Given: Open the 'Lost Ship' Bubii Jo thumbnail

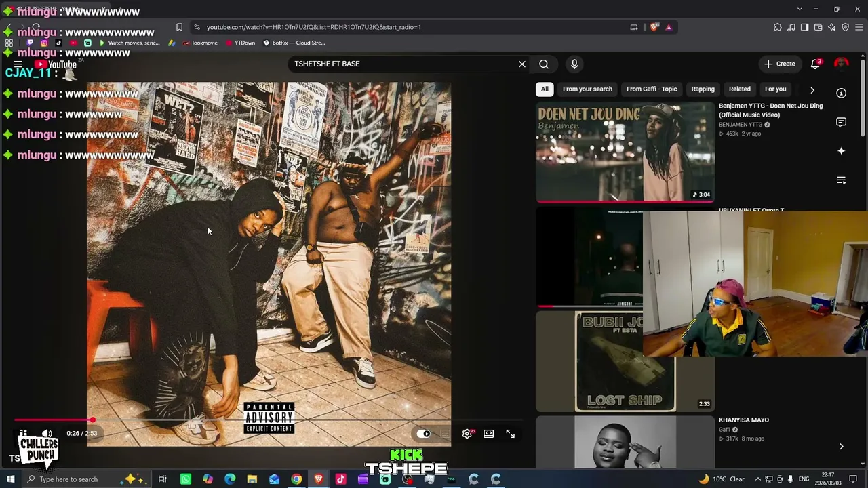Looking at the screenshot, I should point(625,361).
